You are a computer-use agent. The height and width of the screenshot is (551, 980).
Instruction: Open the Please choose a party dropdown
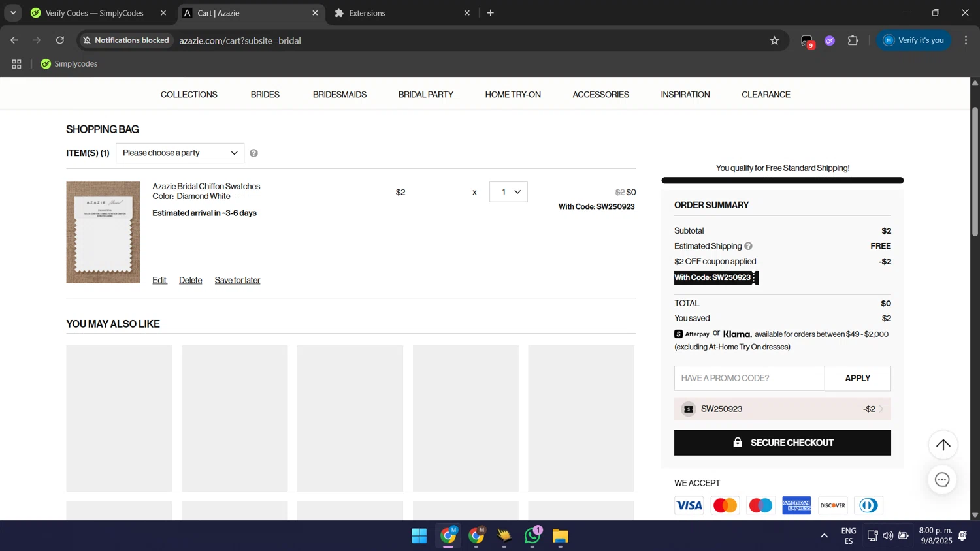[180, 153]
